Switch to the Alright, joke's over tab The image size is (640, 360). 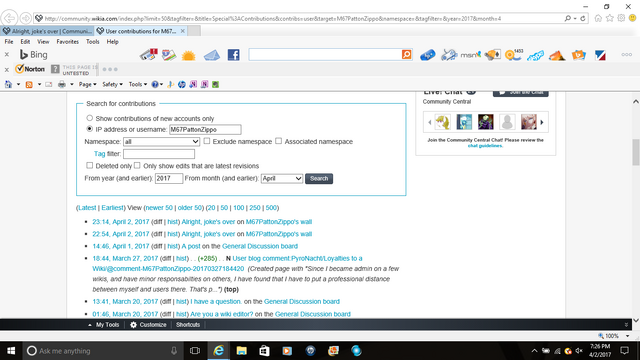pos(47,31)
